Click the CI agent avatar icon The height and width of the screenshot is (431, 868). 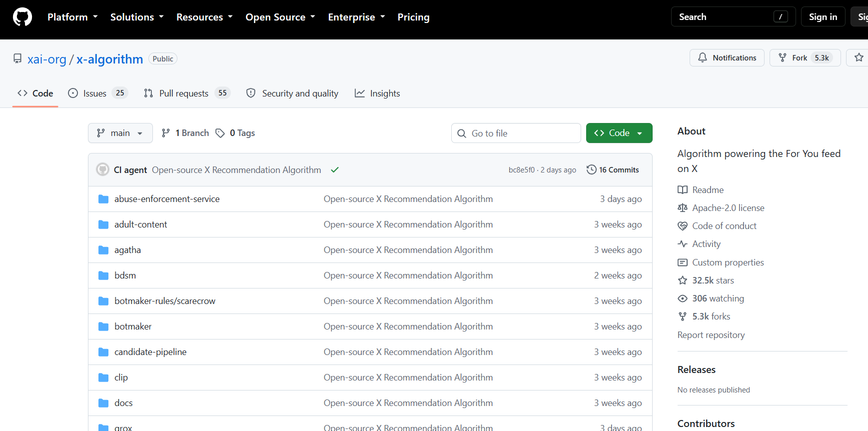point(102,169)
